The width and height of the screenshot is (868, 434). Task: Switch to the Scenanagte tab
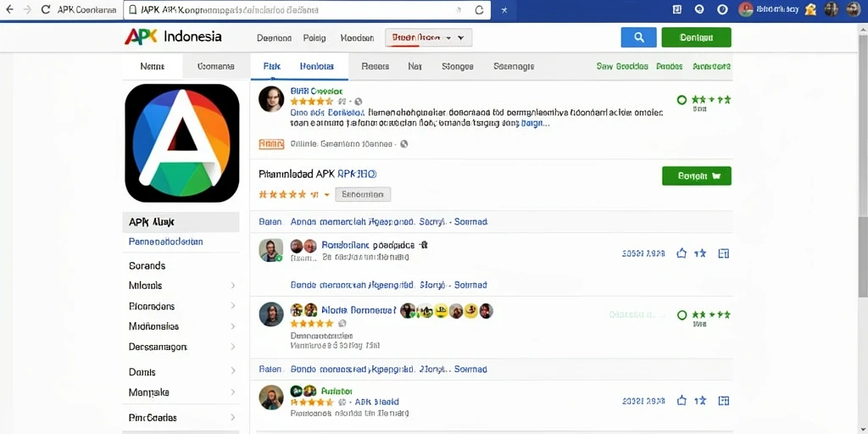pyautogui.click(x=514, y=66)
